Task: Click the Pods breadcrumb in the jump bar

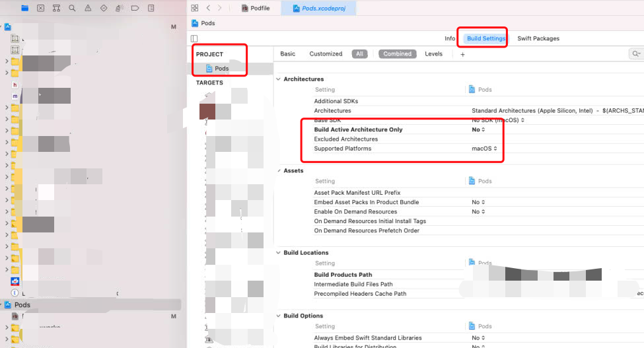Action: pyautogui.click(x=203, y=23)
